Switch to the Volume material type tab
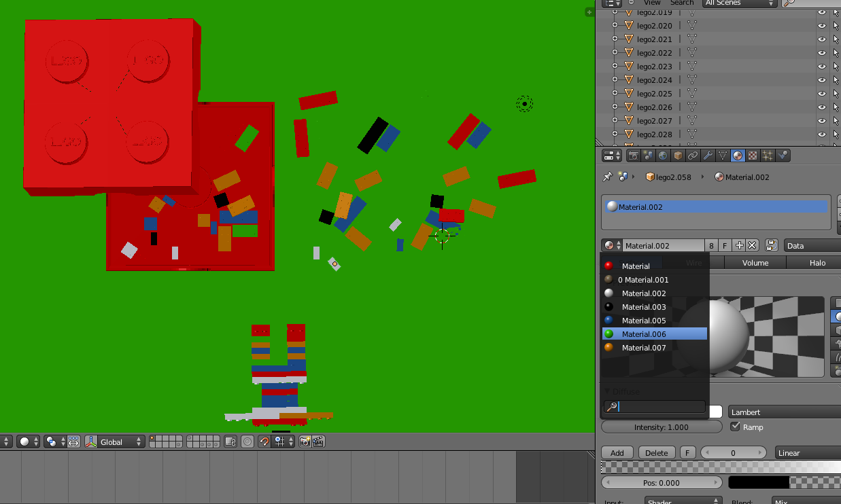Viewport: 841px width, 504px height. [755, 262]
